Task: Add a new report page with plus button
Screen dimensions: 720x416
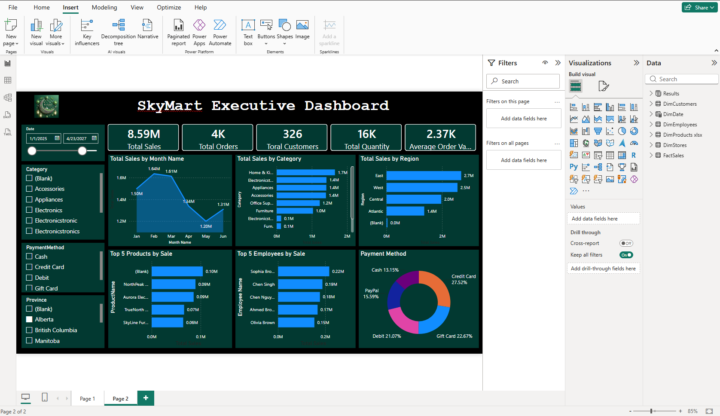Action: pos(146,398)
